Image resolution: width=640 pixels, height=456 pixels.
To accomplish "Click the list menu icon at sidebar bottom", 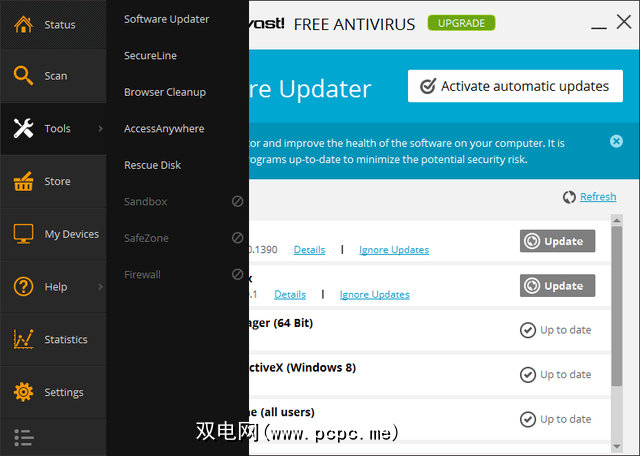I will point(24,438).
